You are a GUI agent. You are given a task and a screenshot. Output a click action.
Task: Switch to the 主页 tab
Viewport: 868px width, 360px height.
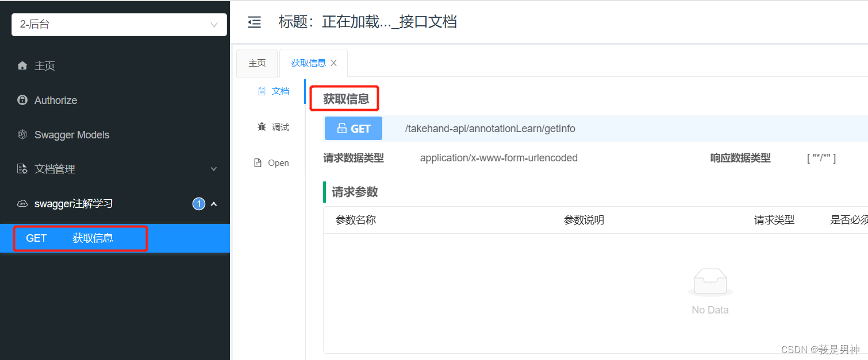(257, 63)
